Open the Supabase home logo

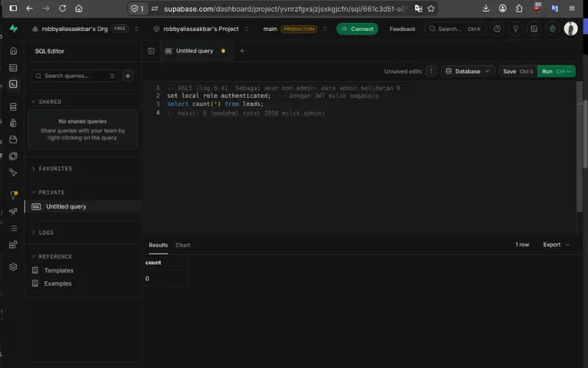(x=13, y=29)
